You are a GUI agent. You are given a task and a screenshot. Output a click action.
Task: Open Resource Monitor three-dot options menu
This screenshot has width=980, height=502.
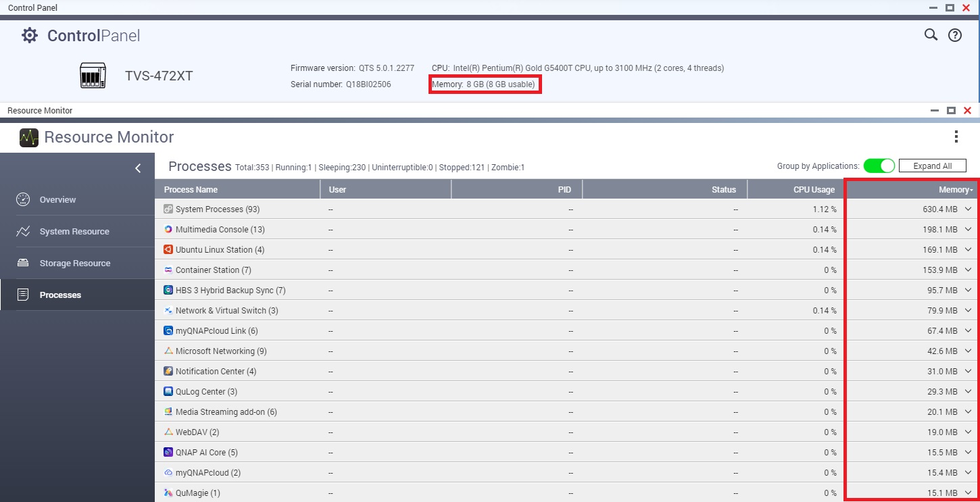(956, 137)
